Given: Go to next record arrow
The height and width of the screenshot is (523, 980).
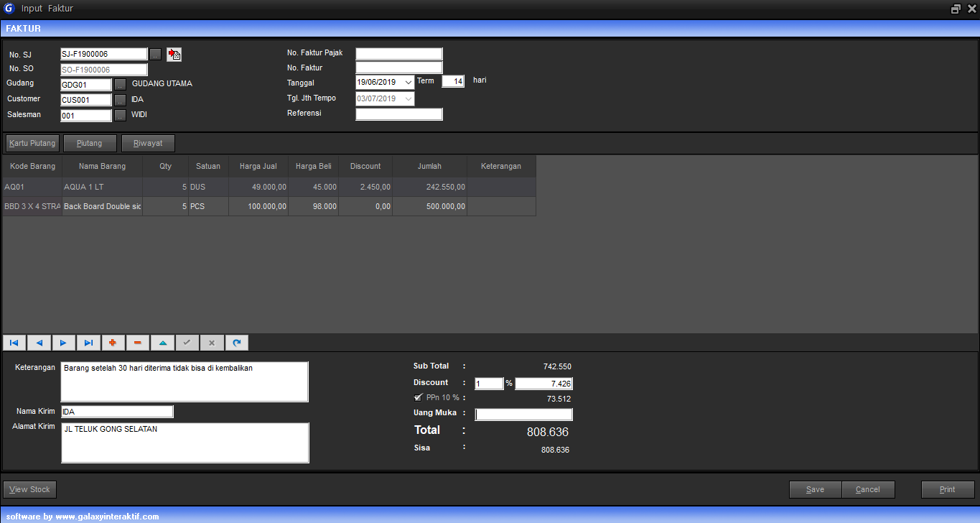Looking at the screenshot, I should click(64, 343).
